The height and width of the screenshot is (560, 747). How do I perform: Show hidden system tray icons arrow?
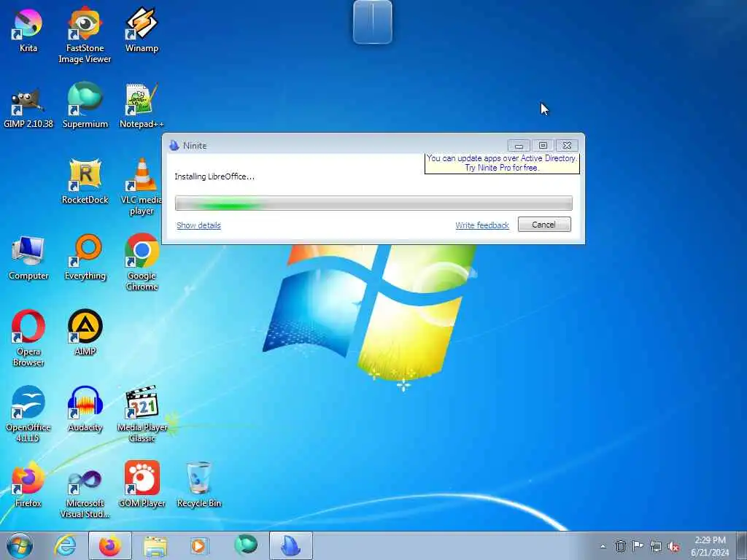[x=603, y=546]
